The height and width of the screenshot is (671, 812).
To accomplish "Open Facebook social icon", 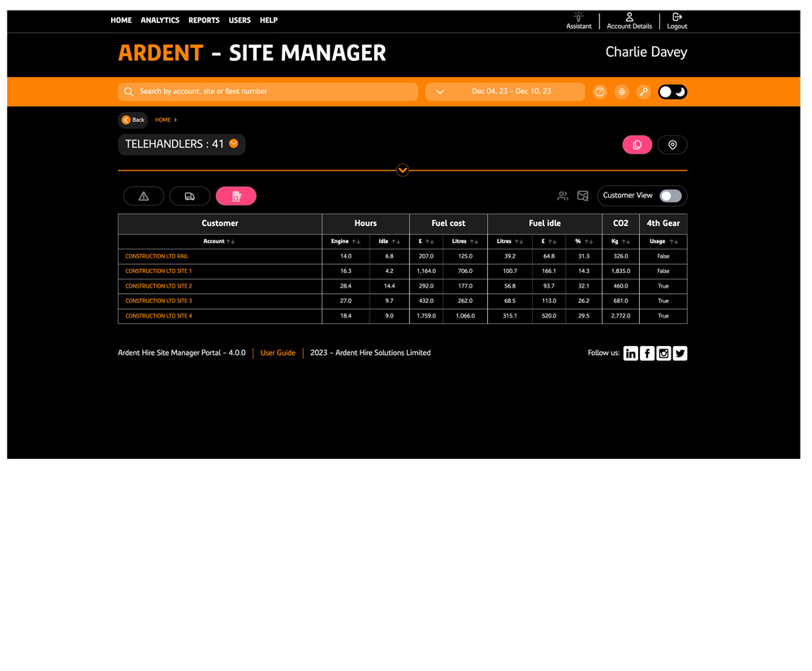I will point(647,353).
